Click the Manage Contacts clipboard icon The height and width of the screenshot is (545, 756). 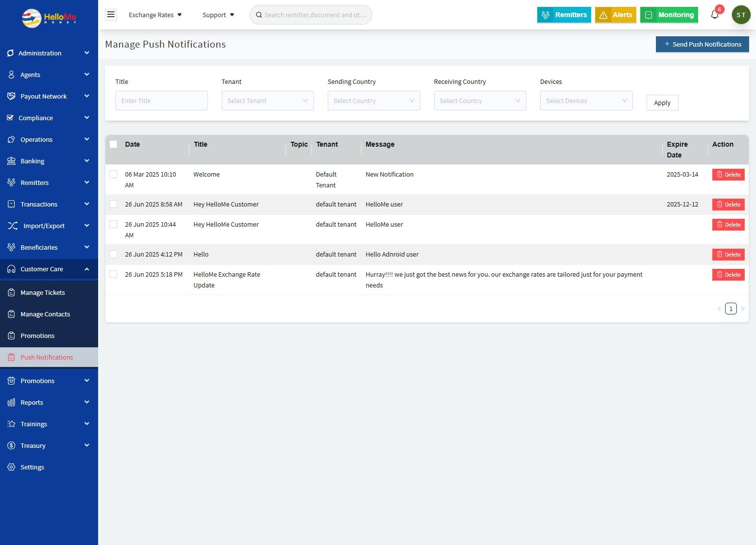tap(11, 314)
